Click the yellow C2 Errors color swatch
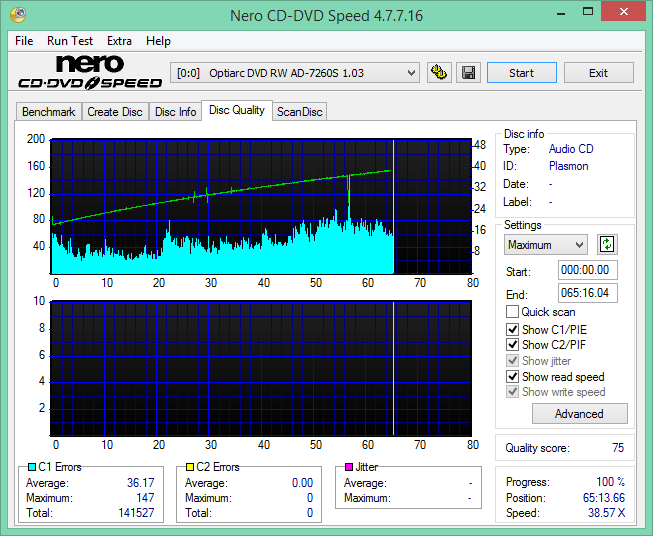This screenshot has height=536, width=653. [x=190, y=467]
